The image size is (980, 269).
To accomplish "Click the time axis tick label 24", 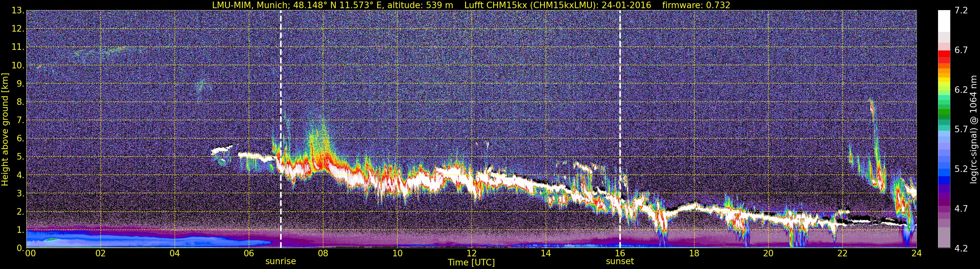I will (917, 253).
